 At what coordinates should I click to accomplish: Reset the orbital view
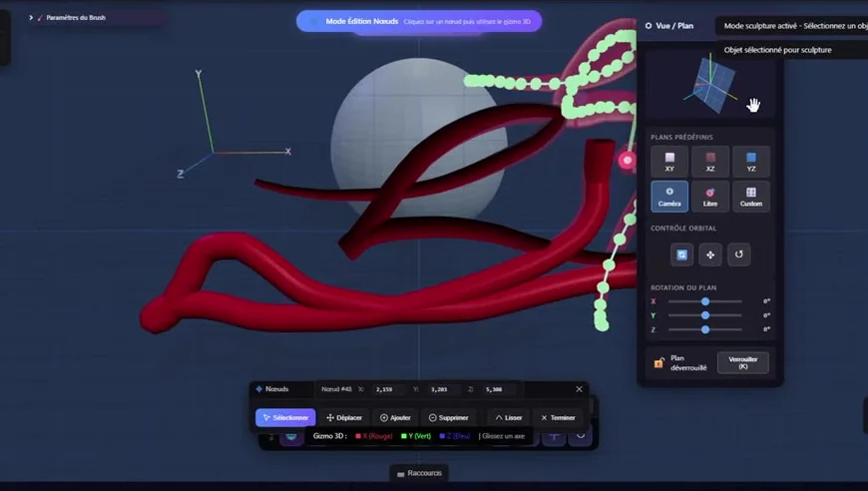tap(739, 254)
